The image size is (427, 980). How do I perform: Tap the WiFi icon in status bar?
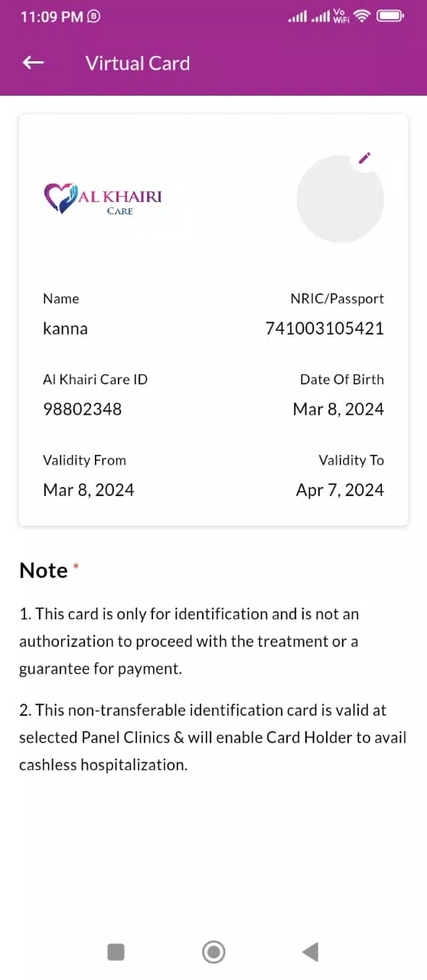[362, 16]
